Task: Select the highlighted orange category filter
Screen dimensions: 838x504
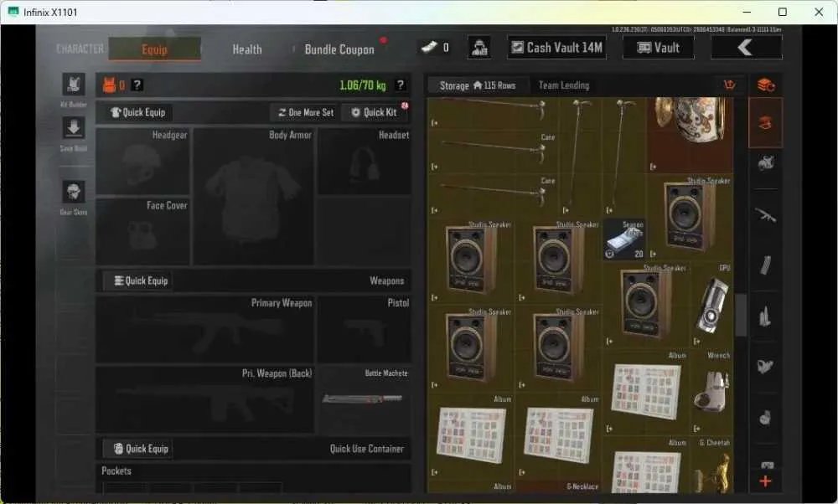Action: coord(765,123)
